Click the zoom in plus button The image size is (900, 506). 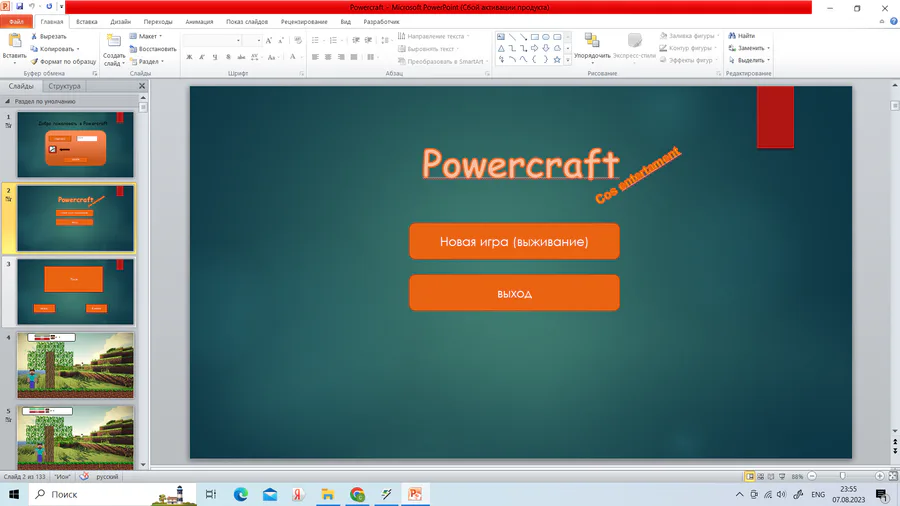tap(879, 476)
